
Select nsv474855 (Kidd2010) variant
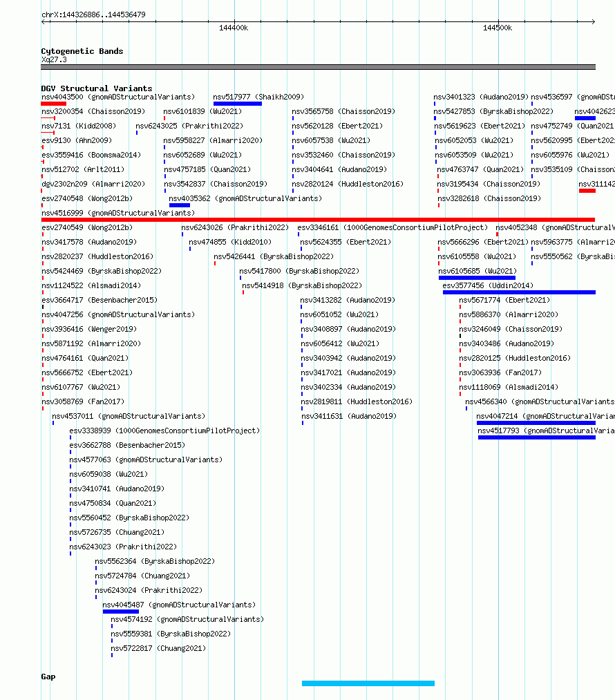coord(230,242)
